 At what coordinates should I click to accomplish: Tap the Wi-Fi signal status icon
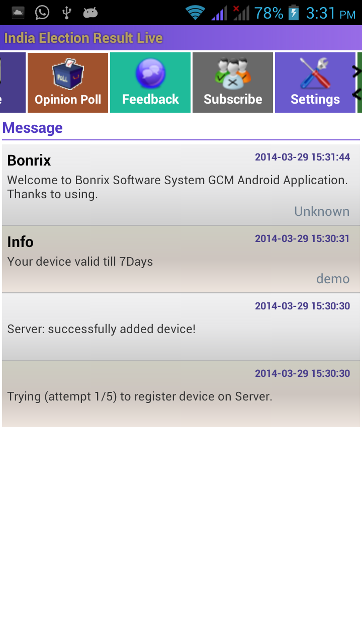click(x=195, y=13)
